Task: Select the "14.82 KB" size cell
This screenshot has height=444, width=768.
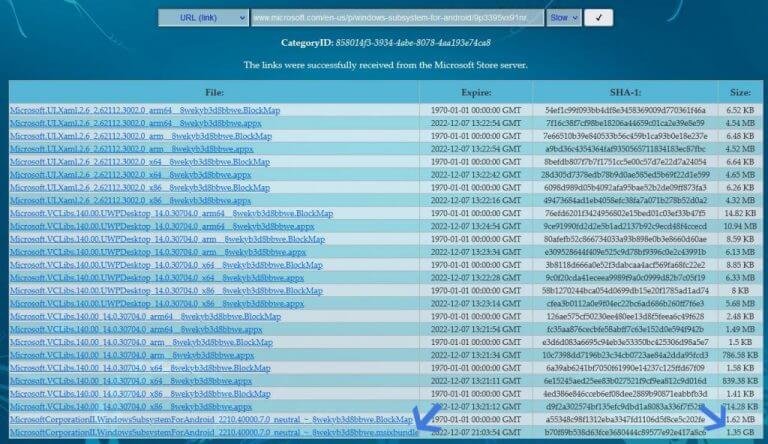Action: [x=740, y=213]
